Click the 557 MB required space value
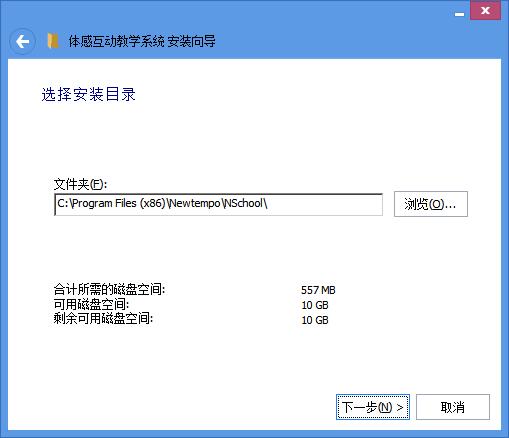 (318, 290)
